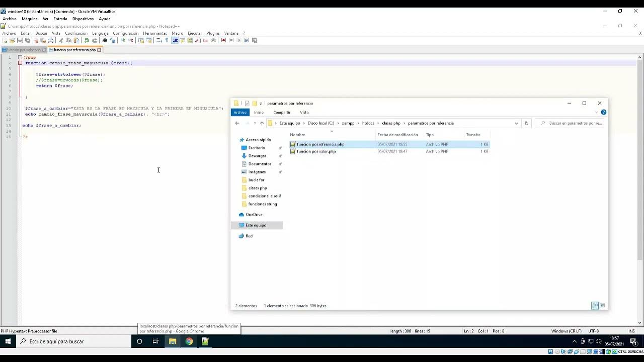Viewport: 644px width, 362px height.
Task: Click the Replace icon in Notepad++ toolbar
Action: pos(112,40)
